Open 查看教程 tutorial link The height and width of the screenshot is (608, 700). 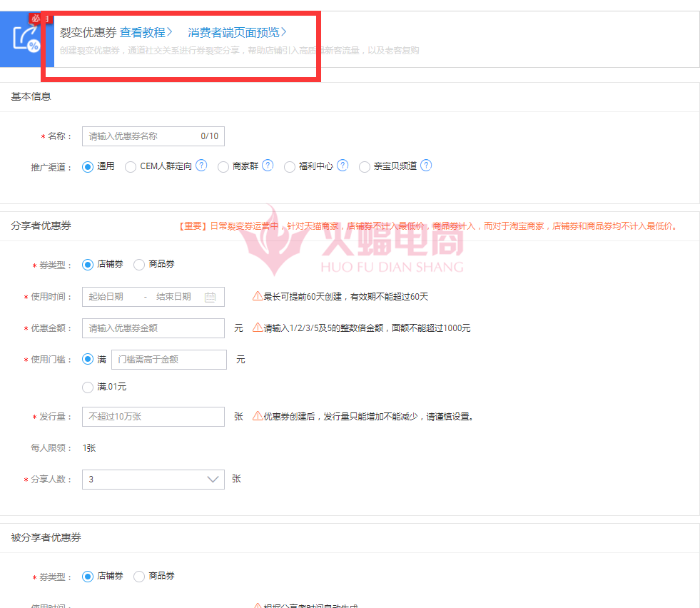point(146,32)
